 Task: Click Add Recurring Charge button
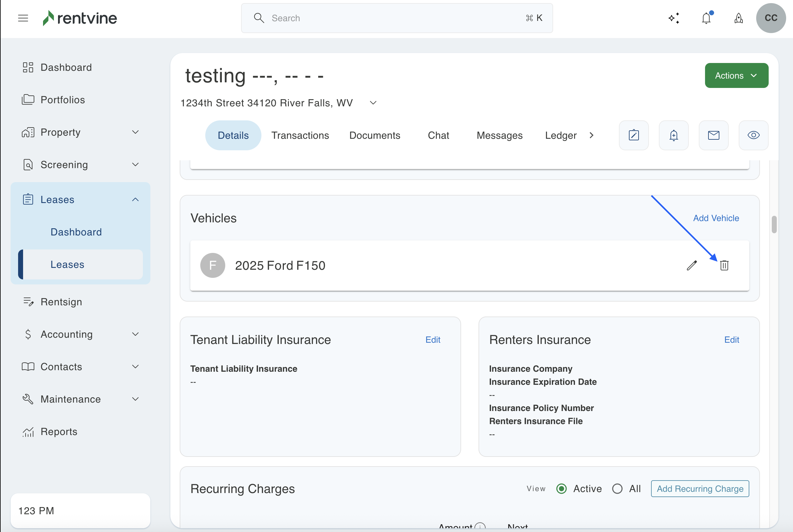(x=700, y=489)
